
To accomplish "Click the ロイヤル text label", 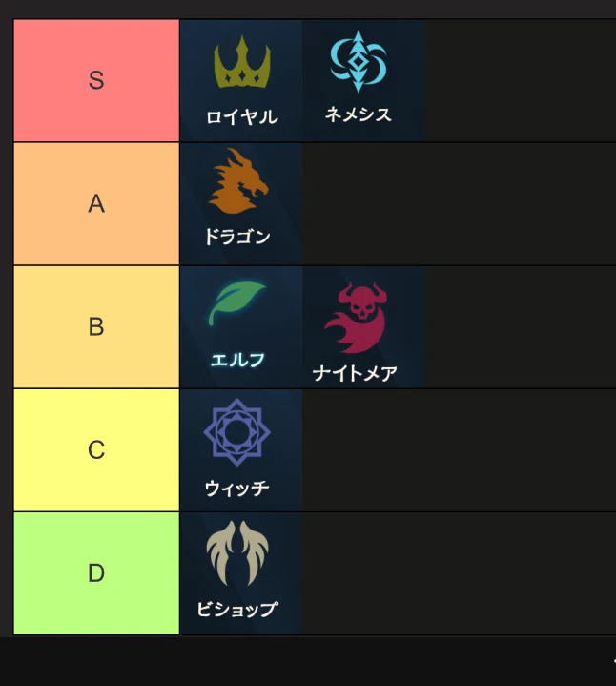I will point(242,117).
